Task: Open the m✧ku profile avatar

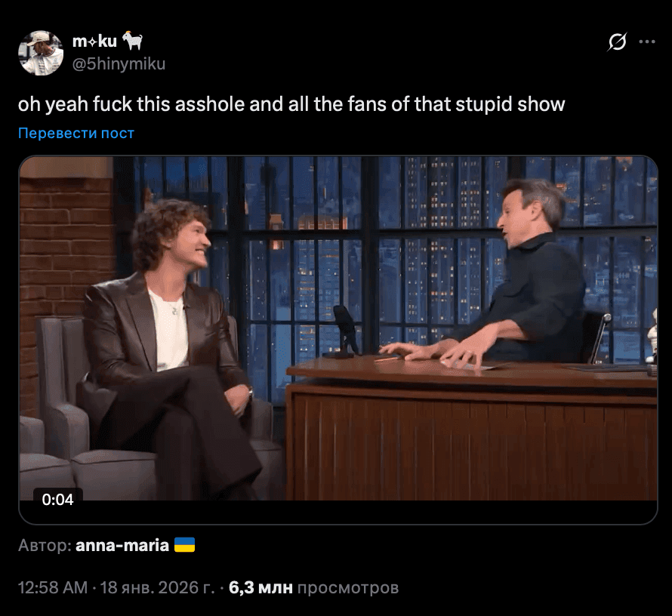Action: (41, 53)
